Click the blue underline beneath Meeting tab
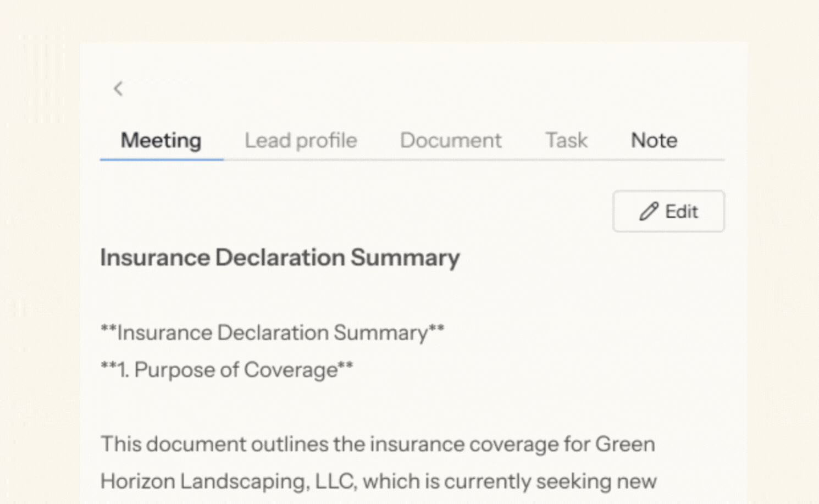Image resolution: width=819 pixels, height=504 pixels. 162,159
